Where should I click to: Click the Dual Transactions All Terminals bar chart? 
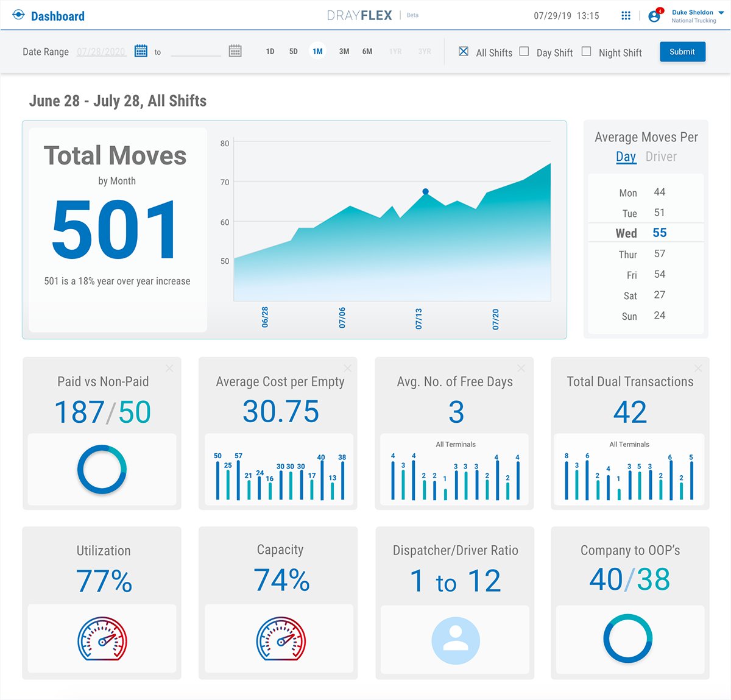pos(629,477)
